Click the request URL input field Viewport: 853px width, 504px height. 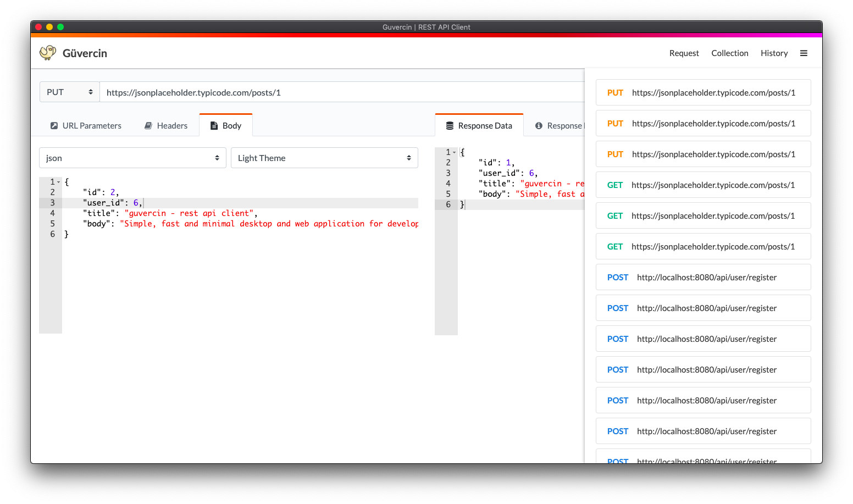tap(342, 92)
